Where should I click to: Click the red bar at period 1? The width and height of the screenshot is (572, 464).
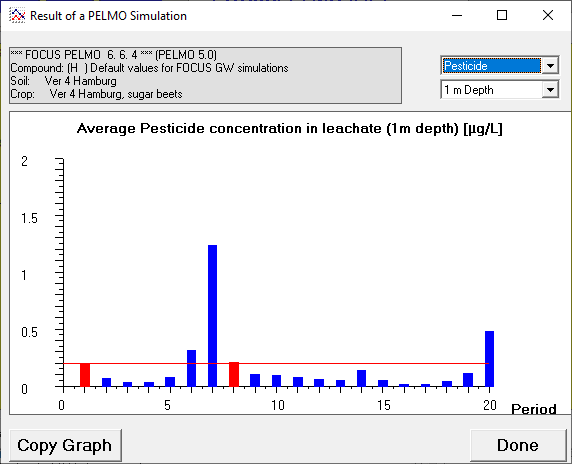[85, 375]
